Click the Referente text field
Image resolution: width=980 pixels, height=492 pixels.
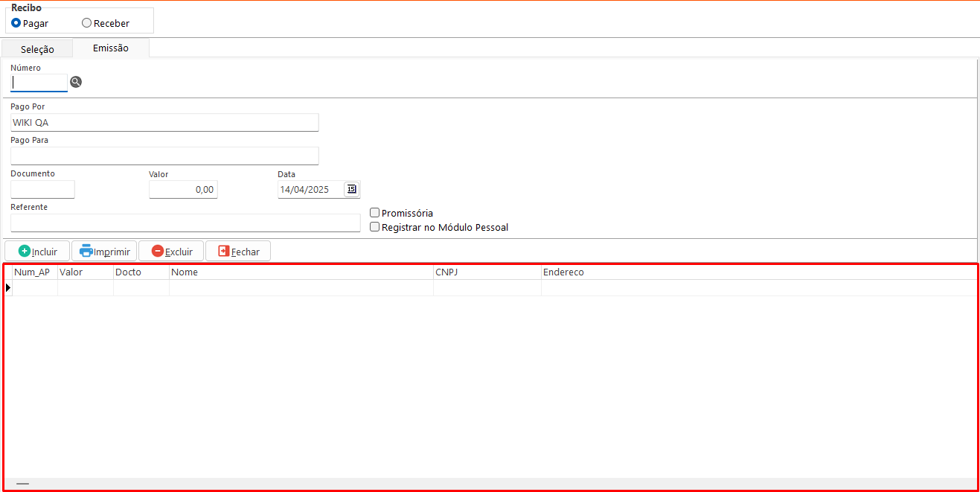pos(185,223)
